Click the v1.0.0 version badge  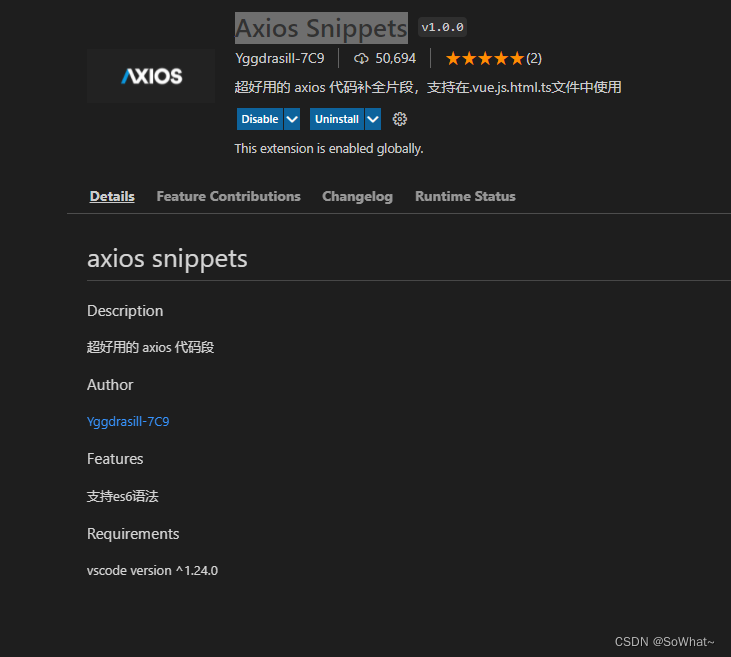(x=442, y=27)
